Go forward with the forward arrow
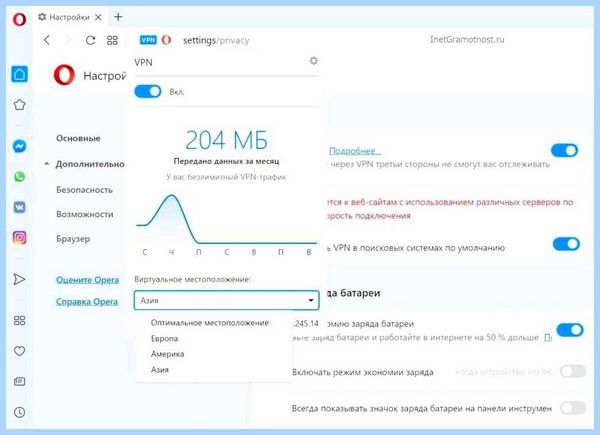 coord(68,40)
